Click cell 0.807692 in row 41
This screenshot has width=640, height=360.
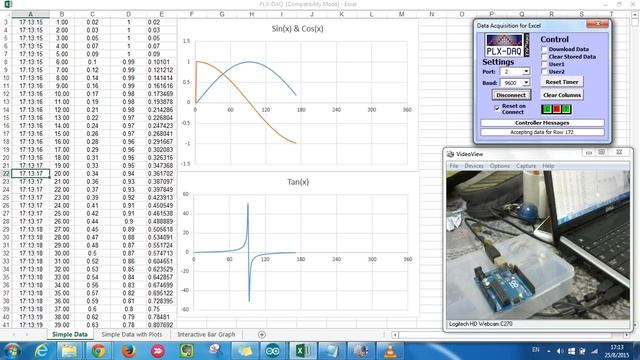(160, 325)
